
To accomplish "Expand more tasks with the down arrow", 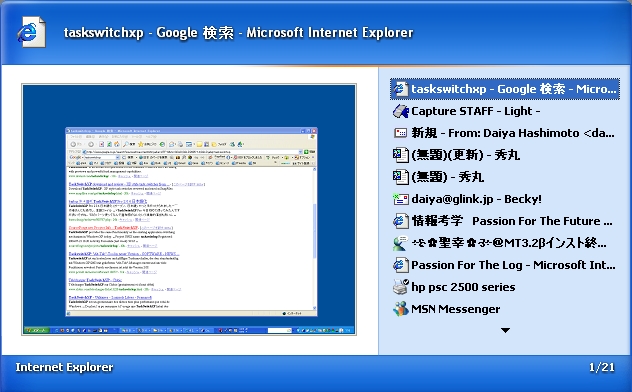I will (505, 330).
